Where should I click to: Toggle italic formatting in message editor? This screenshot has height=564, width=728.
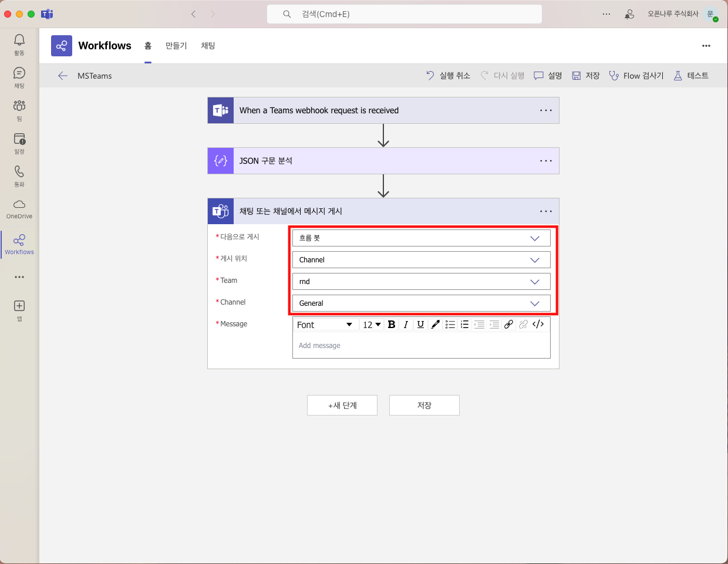pyautogui.click(x=406, y=325)
